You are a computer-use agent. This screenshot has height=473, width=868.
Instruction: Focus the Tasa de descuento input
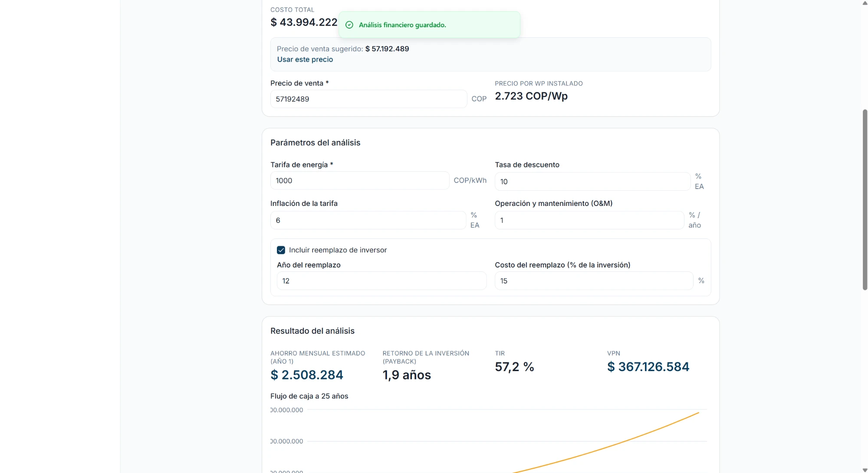coord(592,181)
